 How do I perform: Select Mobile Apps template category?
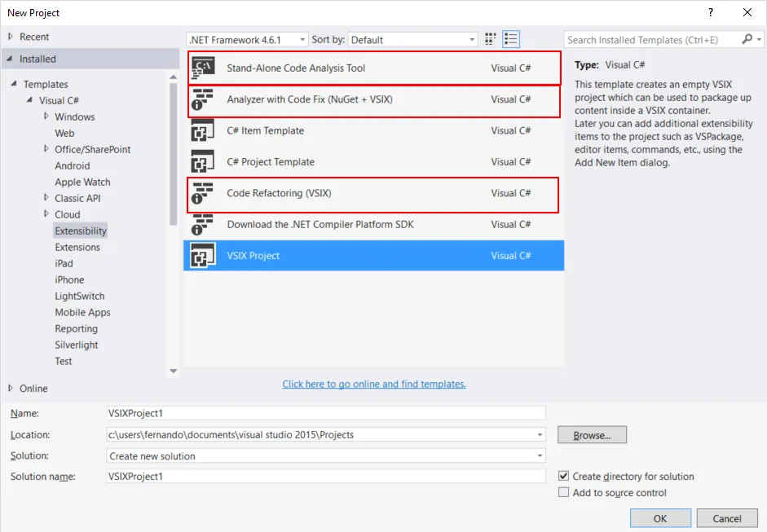[x=82, y=312]
